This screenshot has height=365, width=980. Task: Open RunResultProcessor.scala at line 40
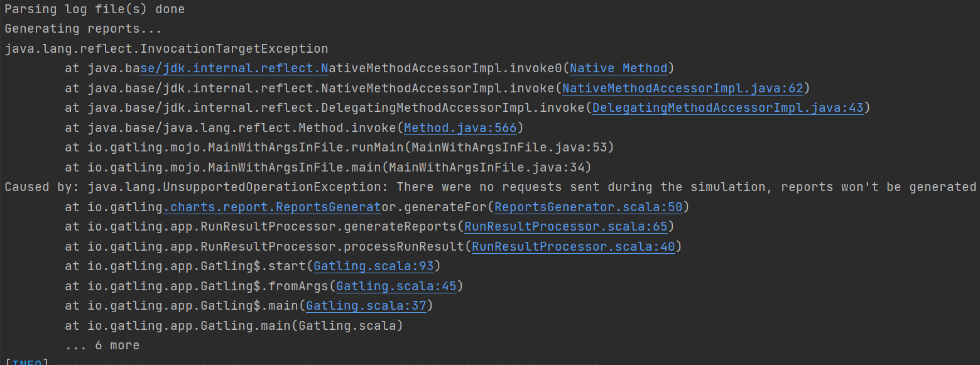click(x=573, y=246)
